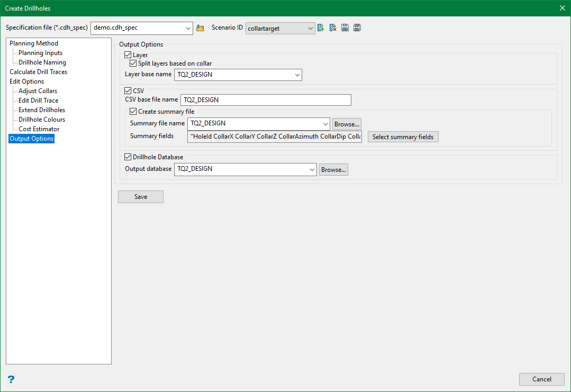
Task: Open the Output database dropdown list
Action: (x=311, y=169)
